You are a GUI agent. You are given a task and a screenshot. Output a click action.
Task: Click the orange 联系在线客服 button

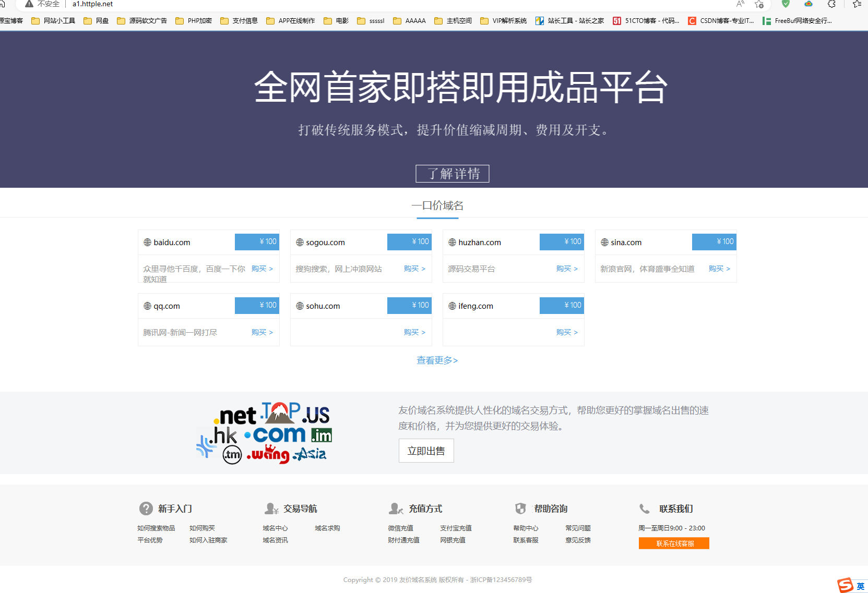pyautogui.click(x=674, y=543)
